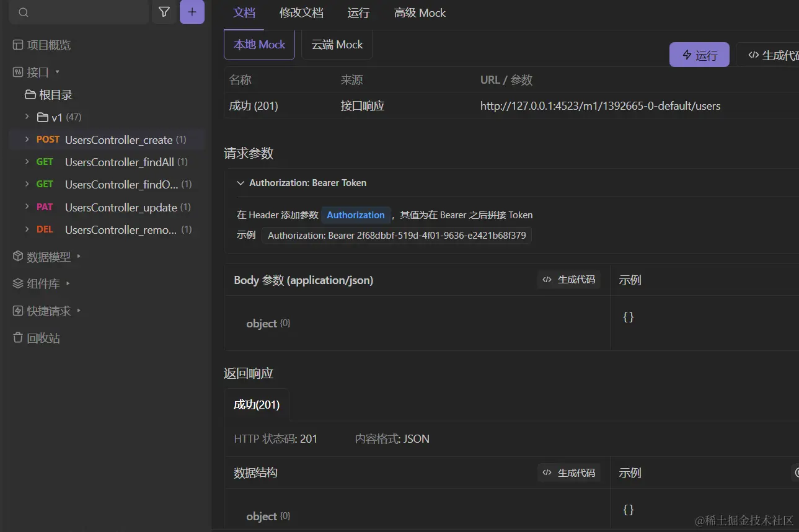Expand UsersController_findAll chevron
The width and height of the screenshot is (799, 532).
[x=27, y=162]
